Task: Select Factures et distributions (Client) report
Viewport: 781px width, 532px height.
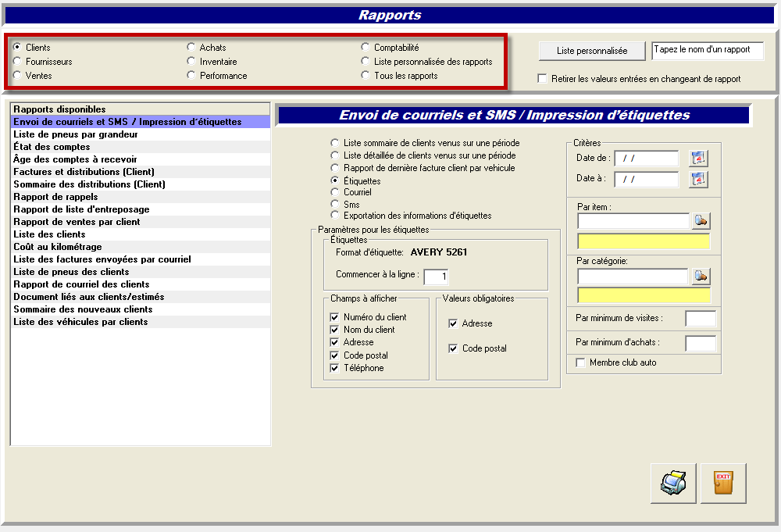Action: [x=141, y=172]
